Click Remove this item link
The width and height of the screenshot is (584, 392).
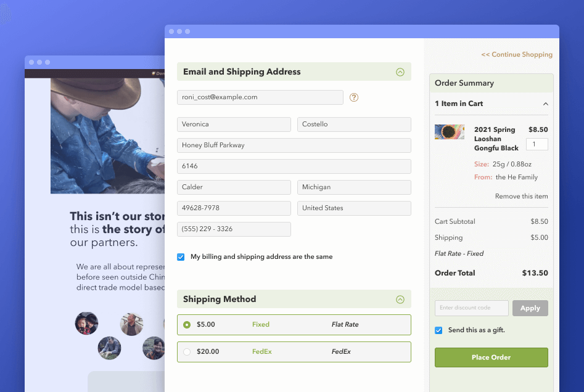tap(521, 196)
